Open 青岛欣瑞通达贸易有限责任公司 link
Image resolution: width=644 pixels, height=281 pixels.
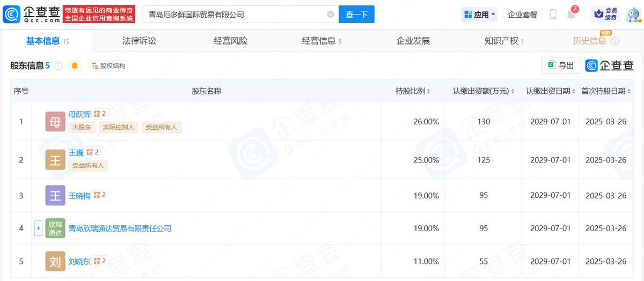(120, 228)
